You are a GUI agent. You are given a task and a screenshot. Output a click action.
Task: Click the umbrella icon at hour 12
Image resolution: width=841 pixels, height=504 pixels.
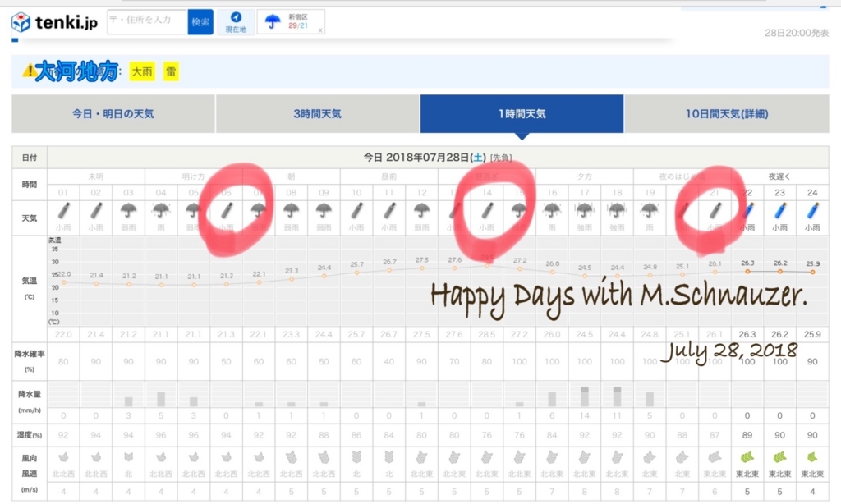(421, 211)
